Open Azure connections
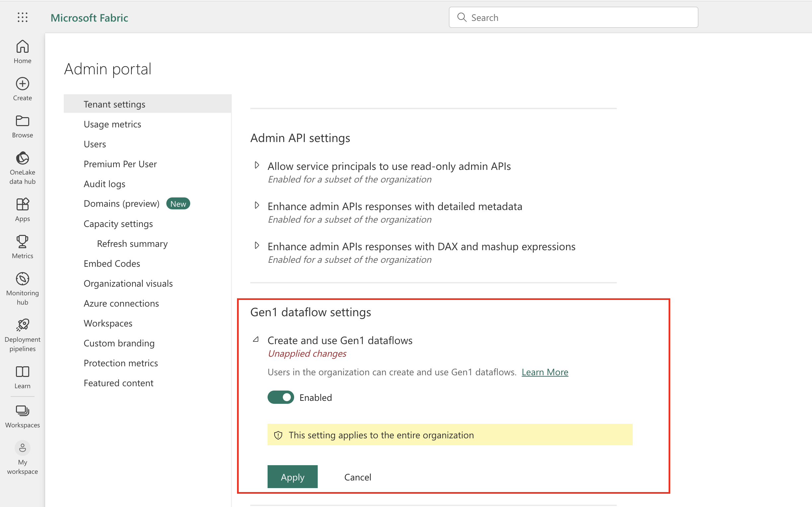The height and width of the screenshot is (507, 812). 121,303
